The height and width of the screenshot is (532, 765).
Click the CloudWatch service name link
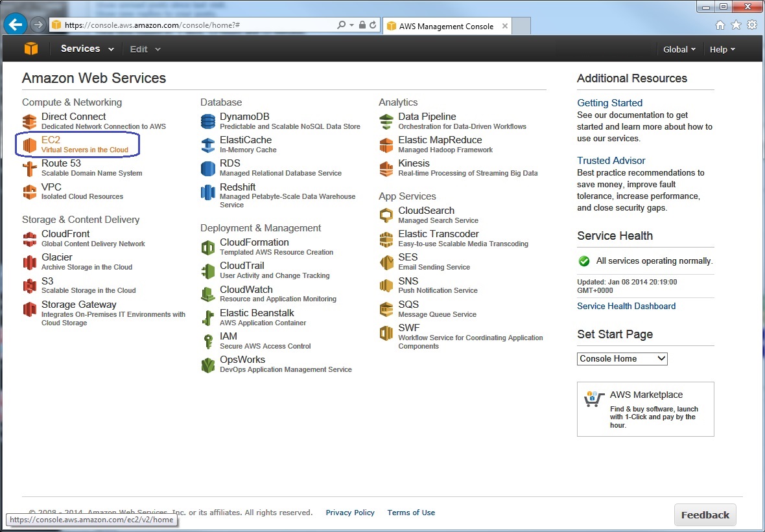tap(246, 289)
